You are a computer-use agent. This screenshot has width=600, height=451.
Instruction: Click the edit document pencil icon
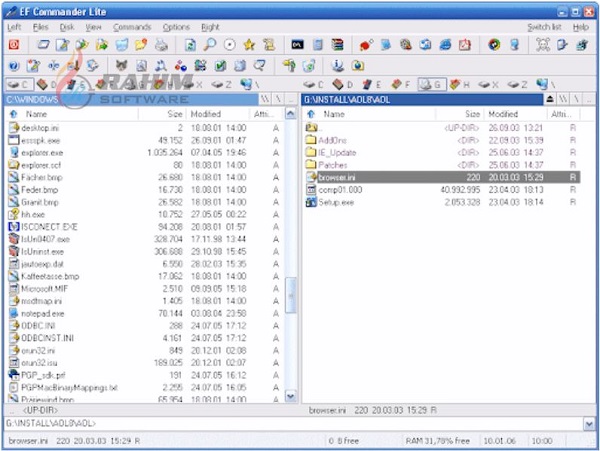62,45
